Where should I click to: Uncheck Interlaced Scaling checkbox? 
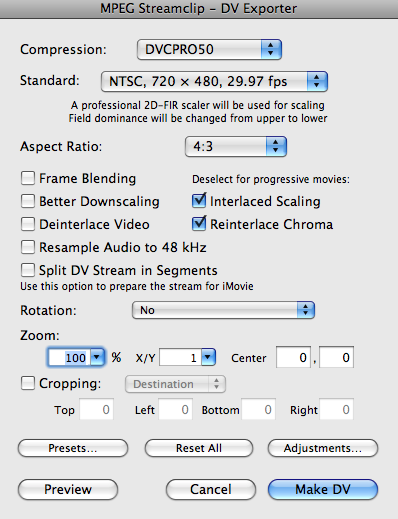coord(199,200)
